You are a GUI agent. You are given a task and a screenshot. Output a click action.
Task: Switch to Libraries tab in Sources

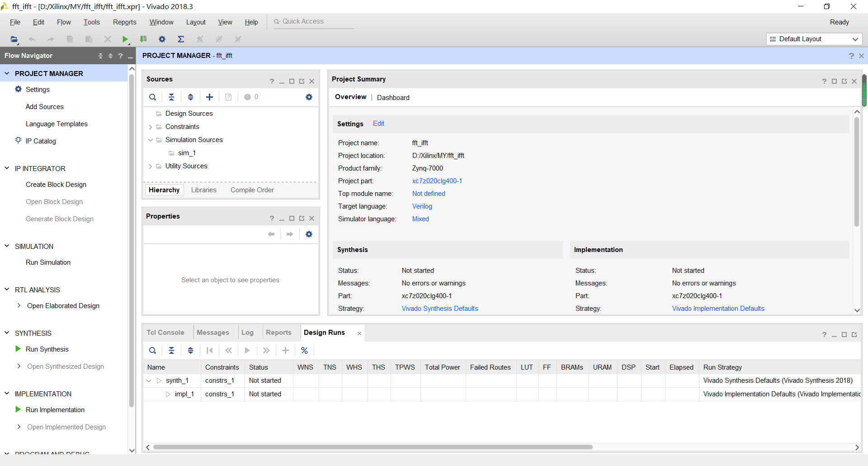pos(204,190)
